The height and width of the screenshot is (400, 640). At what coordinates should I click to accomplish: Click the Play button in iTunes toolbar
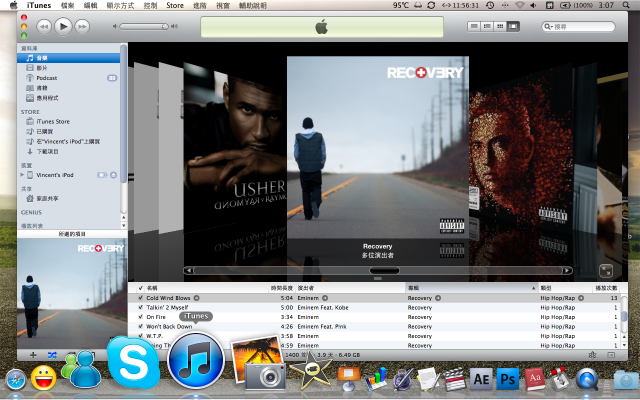(x=63, y=27)
